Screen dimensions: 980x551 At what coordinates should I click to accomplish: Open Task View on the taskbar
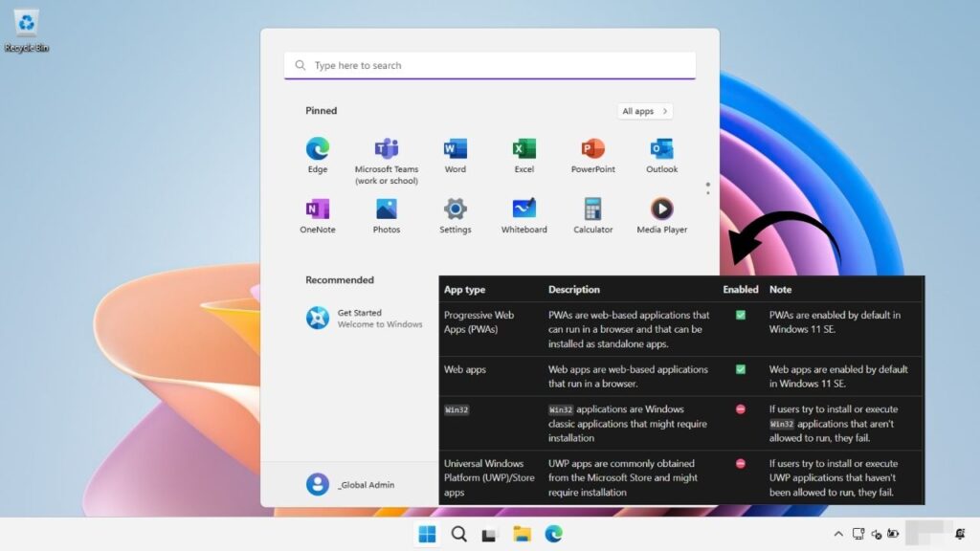(489, 535)
